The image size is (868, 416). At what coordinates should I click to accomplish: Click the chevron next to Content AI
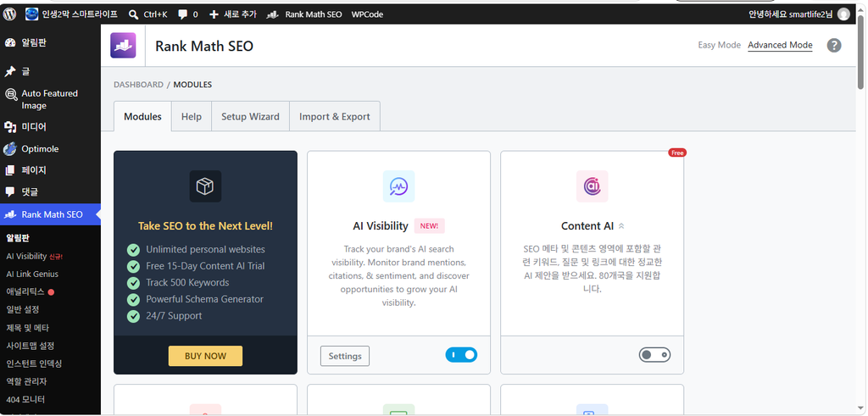click(621, 226)
